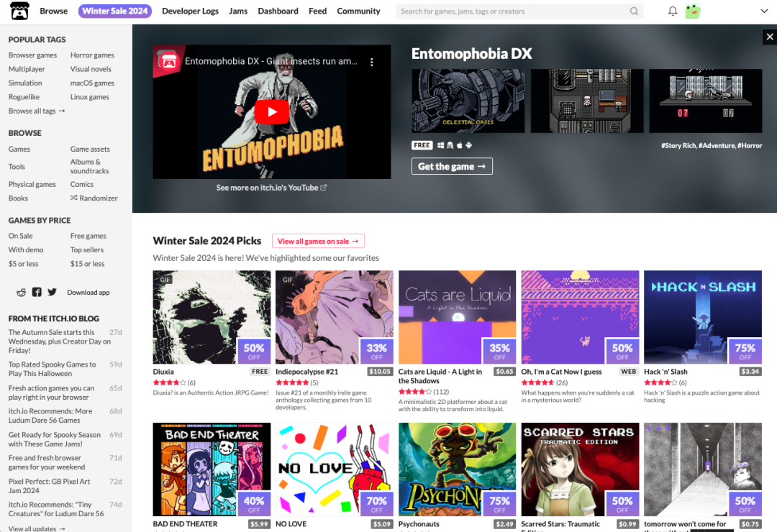Open Pixel Perfect GB Pixel Art Jam post
This screenshot has width=777, height=532.
click(49, 486)
